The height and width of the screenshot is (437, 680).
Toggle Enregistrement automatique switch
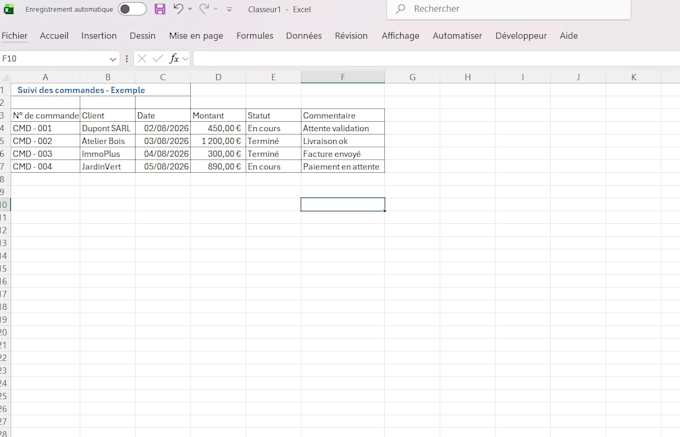click(x=132, y=9)
